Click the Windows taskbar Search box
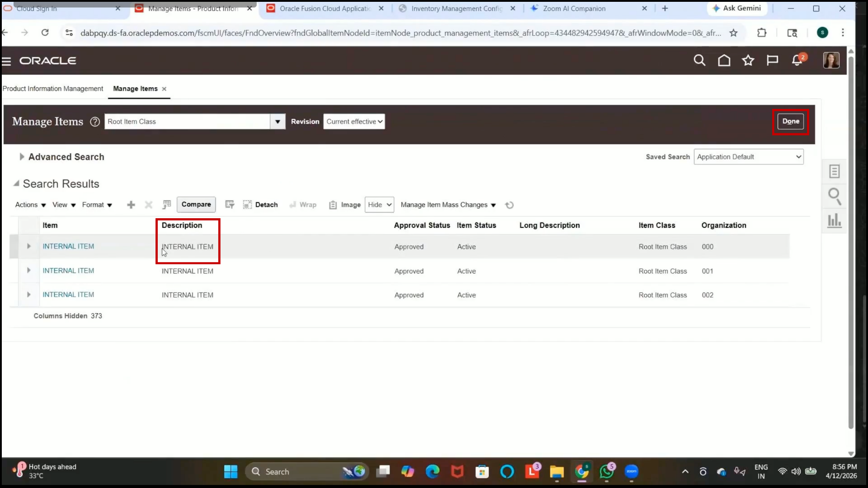The width and height of the screenshot is (868, 488). click(x=307, y=472)
